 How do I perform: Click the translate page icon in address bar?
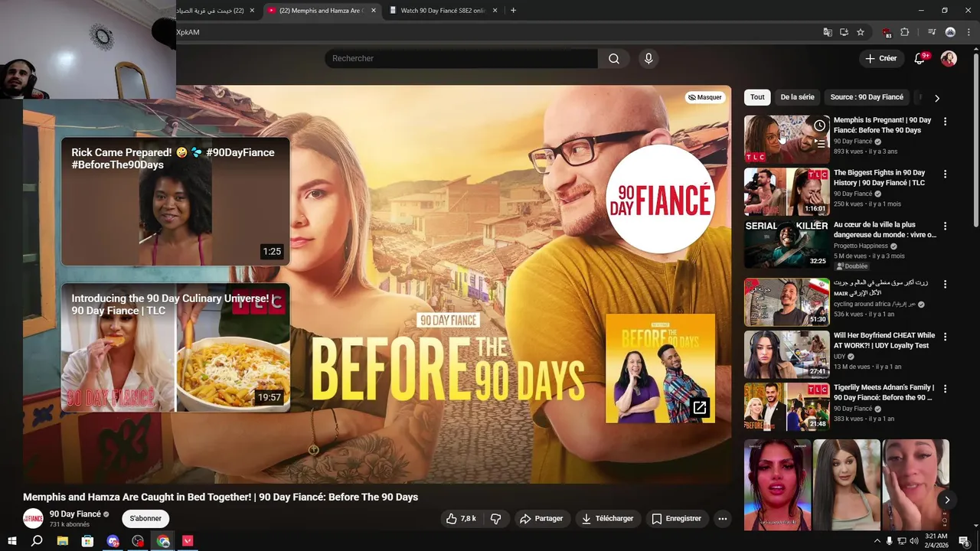coord(828,32)
